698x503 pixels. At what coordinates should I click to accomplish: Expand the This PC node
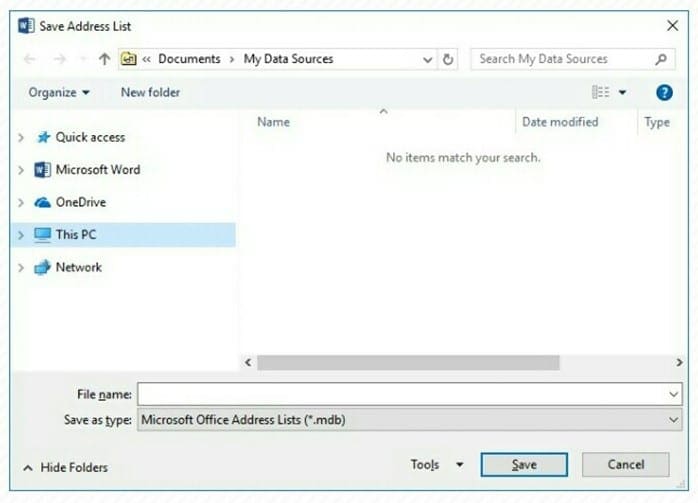tap(20, 235)
